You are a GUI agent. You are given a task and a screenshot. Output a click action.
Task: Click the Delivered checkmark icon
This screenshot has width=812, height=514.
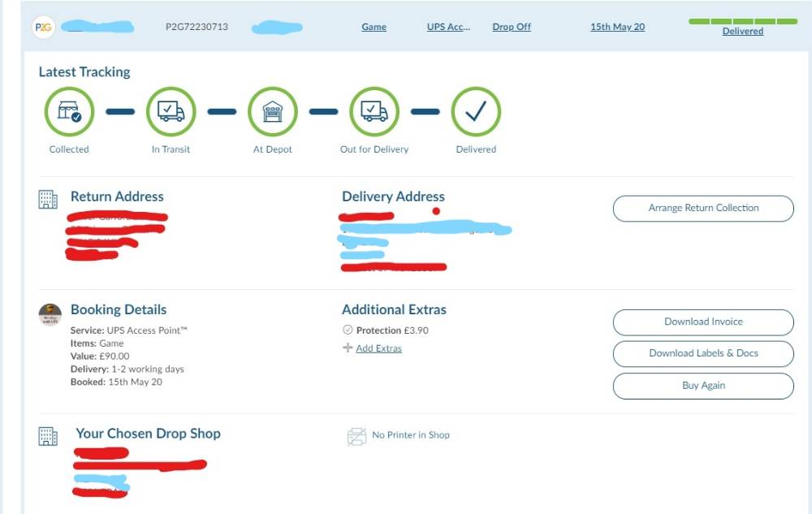pyautogui.click(x=476, y=112)
